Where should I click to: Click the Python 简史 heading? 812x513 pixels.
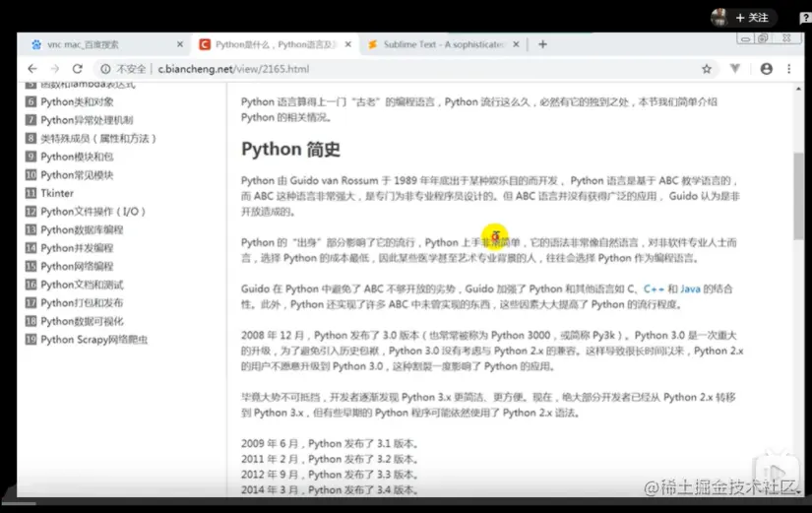pos(290,150)
